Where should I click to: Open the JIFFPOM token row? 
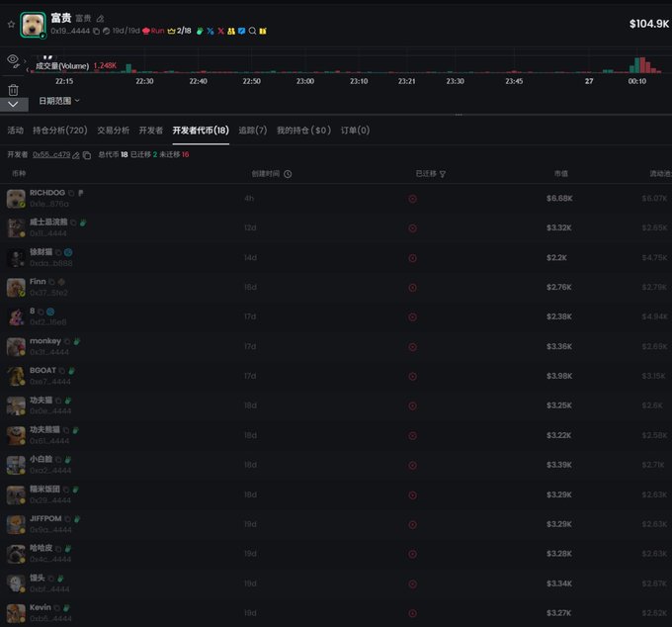(x=336, y=524)
